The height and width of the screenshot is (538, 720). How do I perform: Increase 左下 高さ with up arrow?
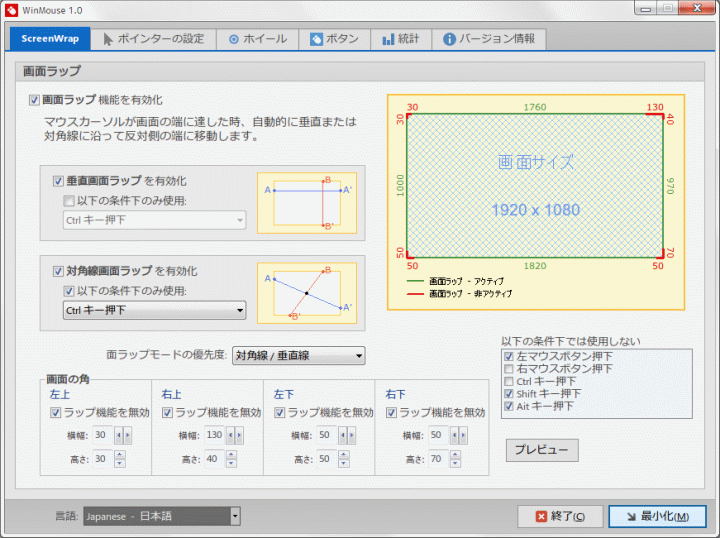coord(343,454)
